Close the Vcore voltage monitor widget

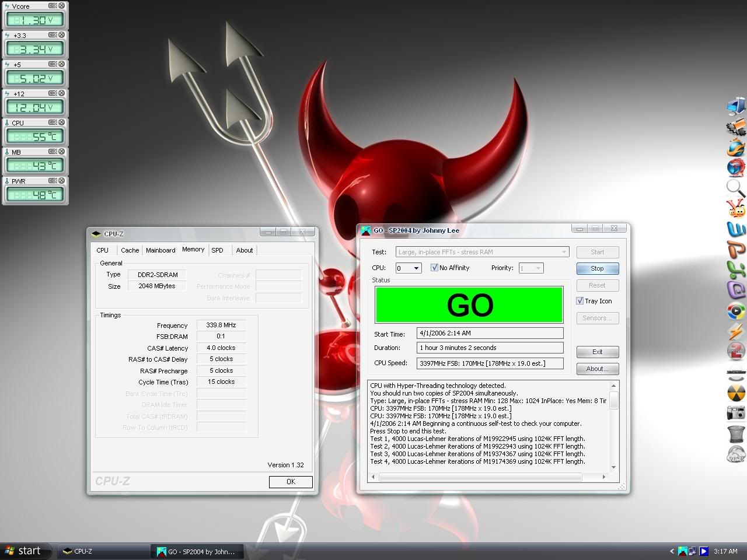click(x=61, y=6)
